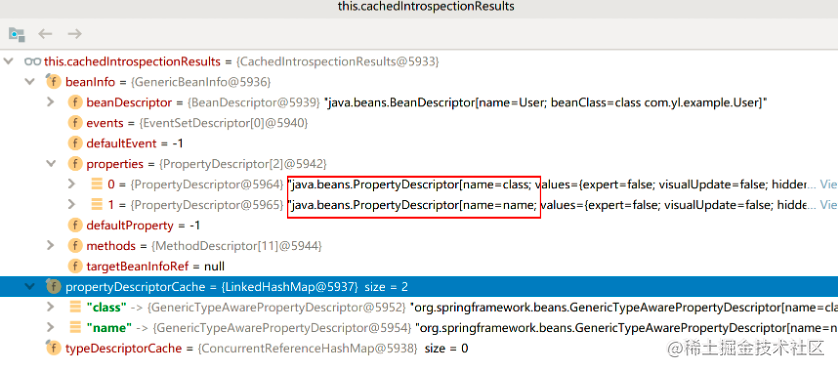Expand the methods node
838x371 pixels.
click(x=51, y=245)
